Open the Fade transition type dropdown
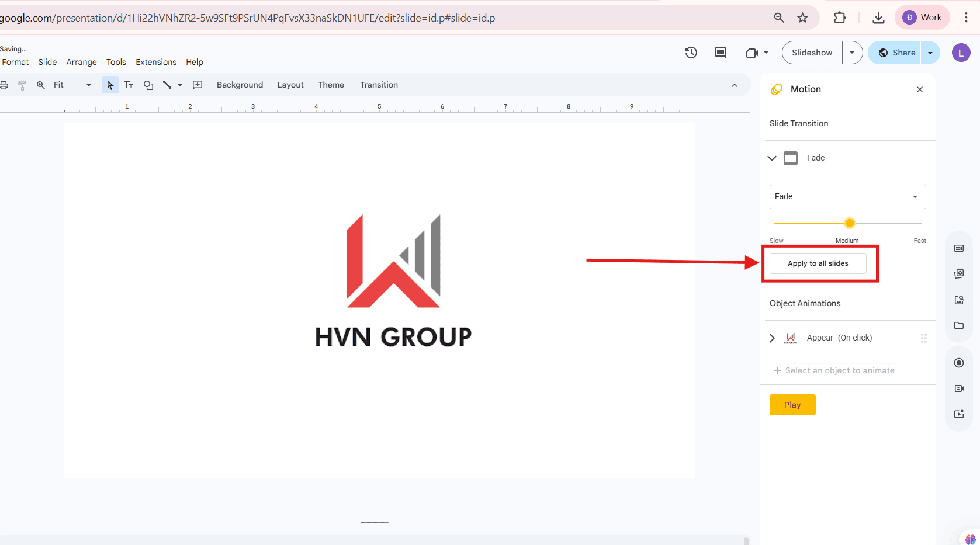 (x=847, y=197)
